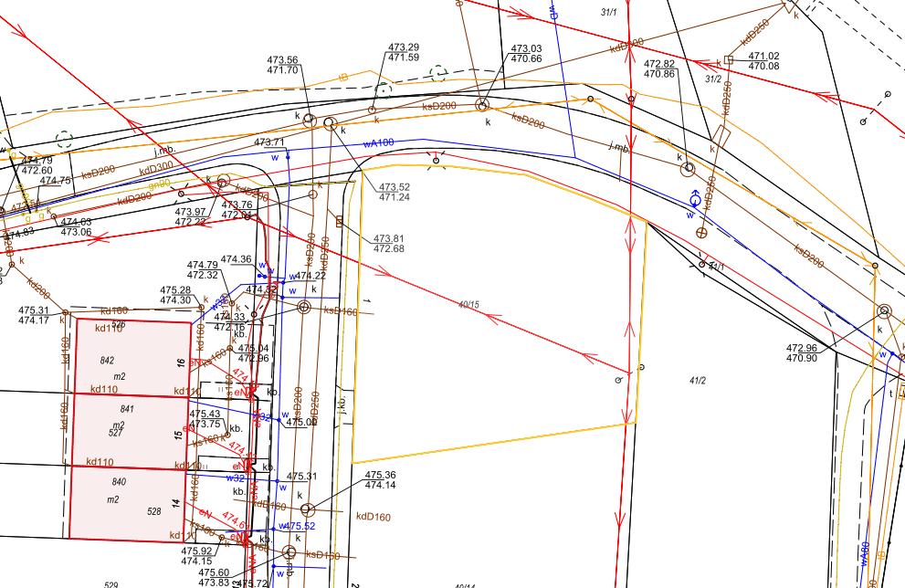Click the blue water hydrant symbol

coord(695,198)
